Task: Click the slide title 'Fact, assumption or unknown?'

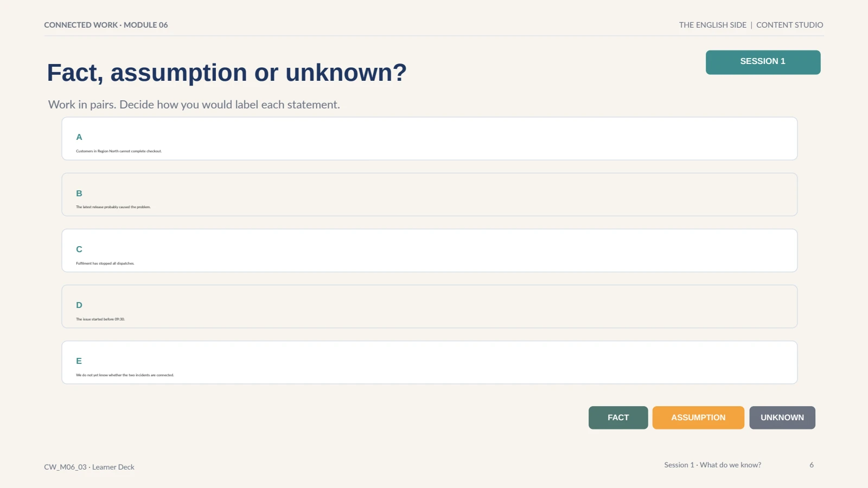Action: coord(227,73)
